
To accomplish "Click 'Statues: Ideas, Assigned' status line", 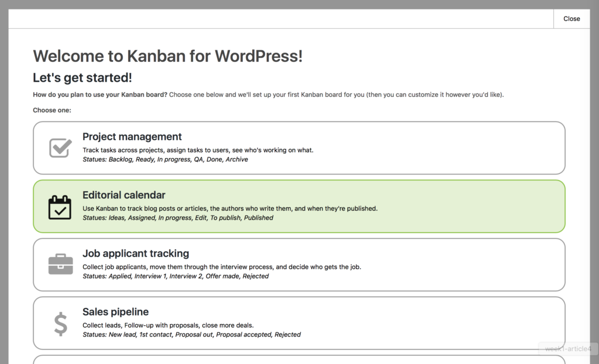I will (178, 218).
